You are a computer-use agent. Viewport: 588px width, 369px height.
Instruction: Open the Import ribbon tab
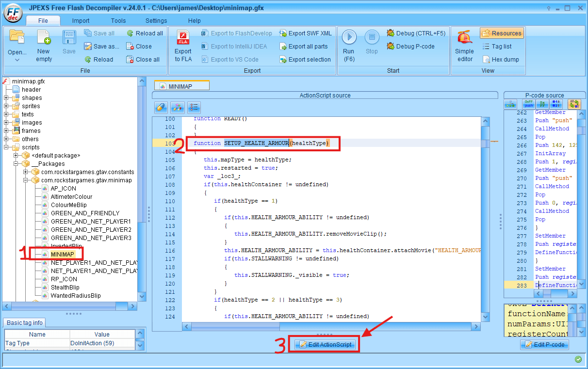(81, 21)
